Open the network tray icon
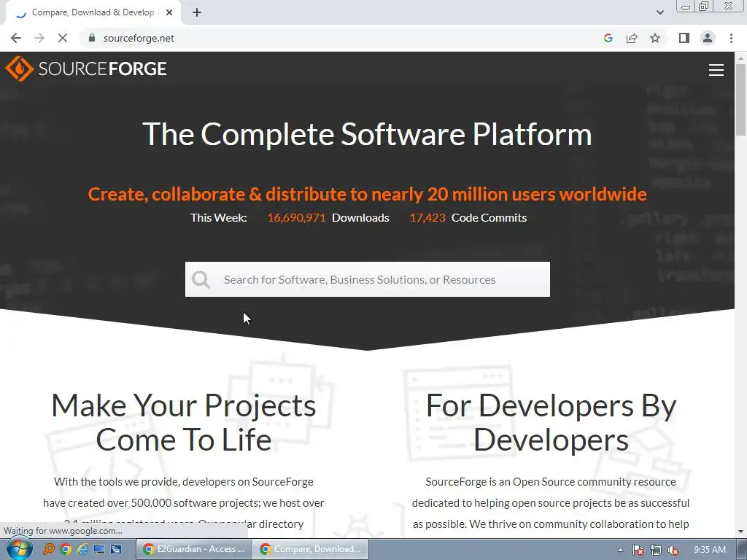 (x=656, y=550)
